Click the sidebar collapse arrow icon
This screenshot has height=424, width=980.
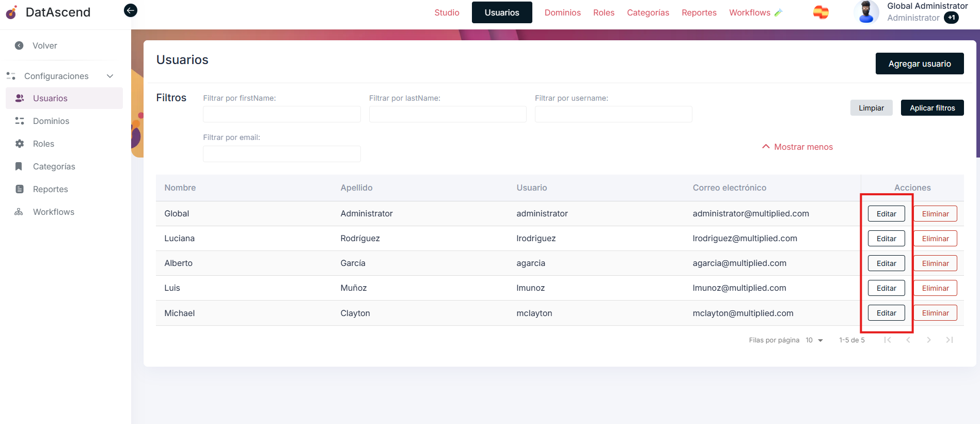[x=131, y=10]
